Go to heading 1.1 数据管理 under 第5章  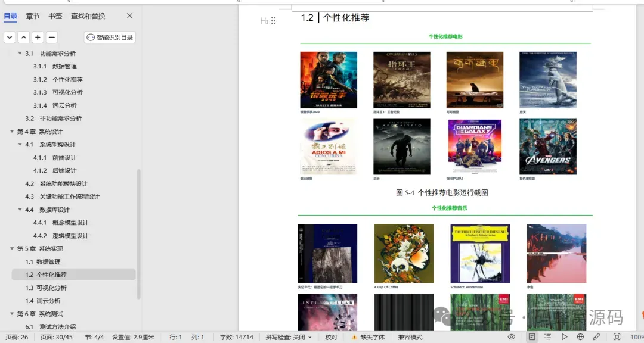pyautogui.click(x=43, y=262)
